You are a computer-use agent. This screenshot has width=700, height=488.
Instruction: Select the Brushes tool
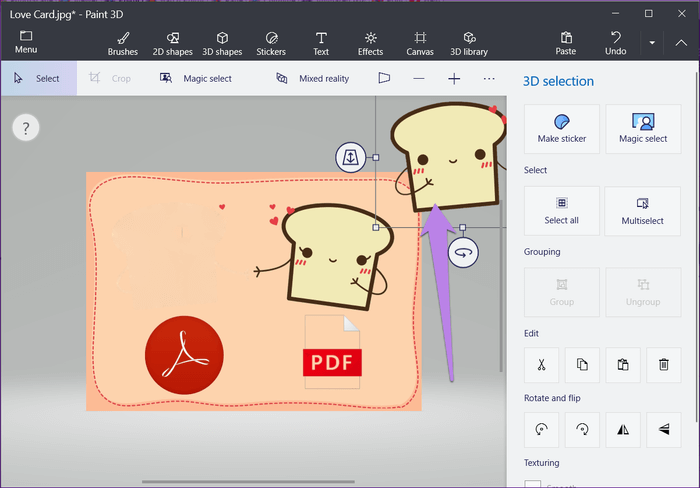(x=123, y=43)
